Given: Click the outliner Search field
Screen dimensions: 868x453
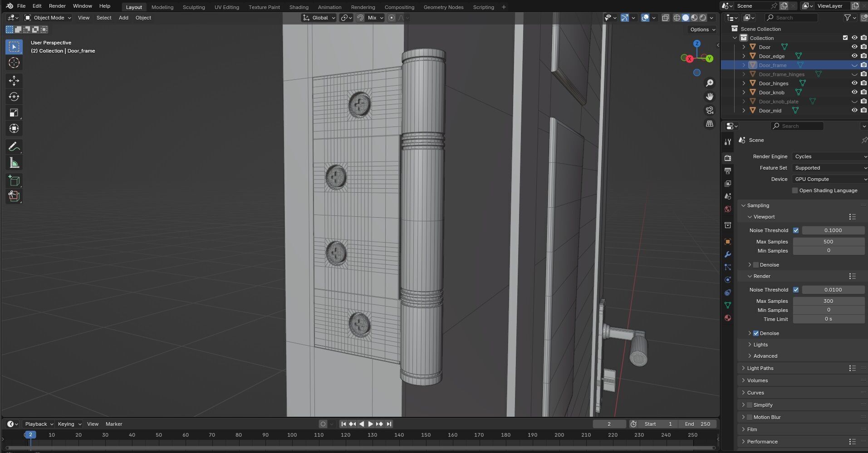Looking at the screenshot, I should tap(791, 18).
